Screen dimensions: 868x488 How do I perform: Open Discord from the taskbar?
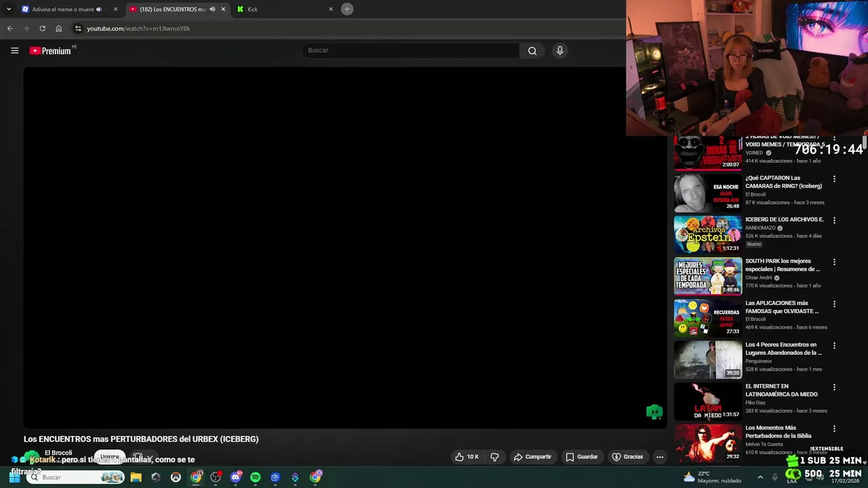(x=235, y=477)
